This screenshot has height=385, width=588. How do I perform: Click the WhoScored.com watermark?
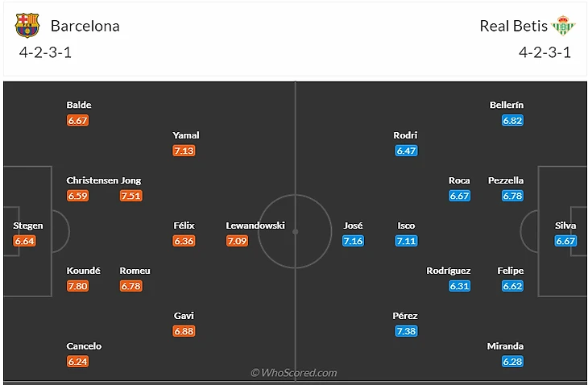294,373
